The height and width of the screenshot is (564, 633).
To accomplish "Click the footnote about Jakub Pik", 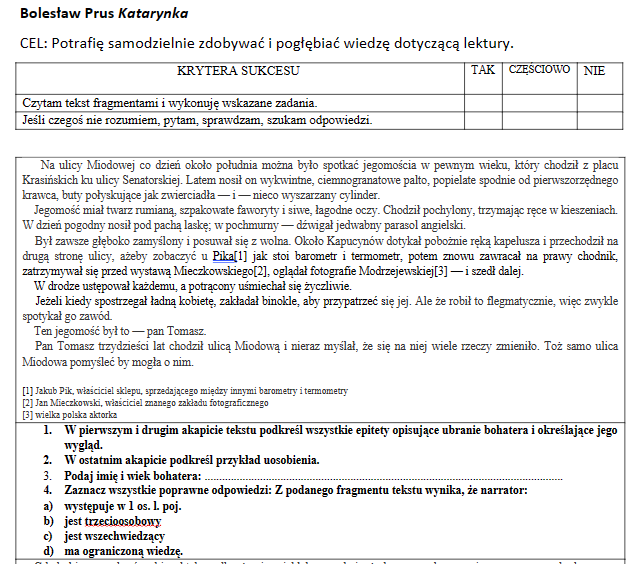I will click(x=184, y=391).
